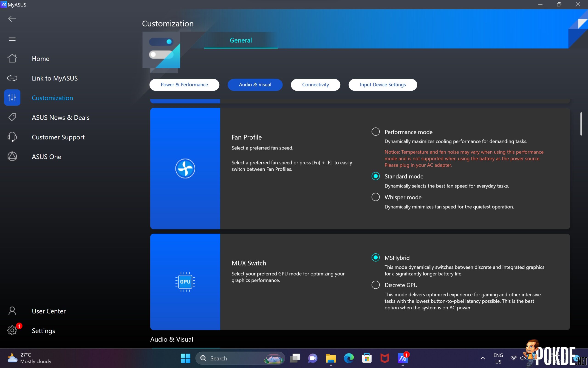Jump to Input Device Settings section

[383, 85]
